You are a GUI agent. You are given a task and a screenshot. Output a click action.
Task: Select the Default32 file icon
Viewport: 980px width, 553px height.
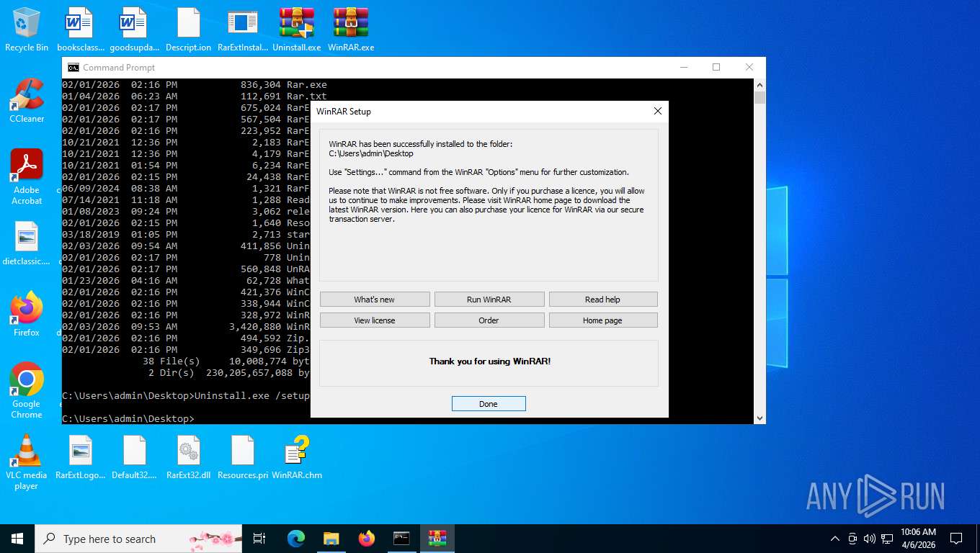134,458
